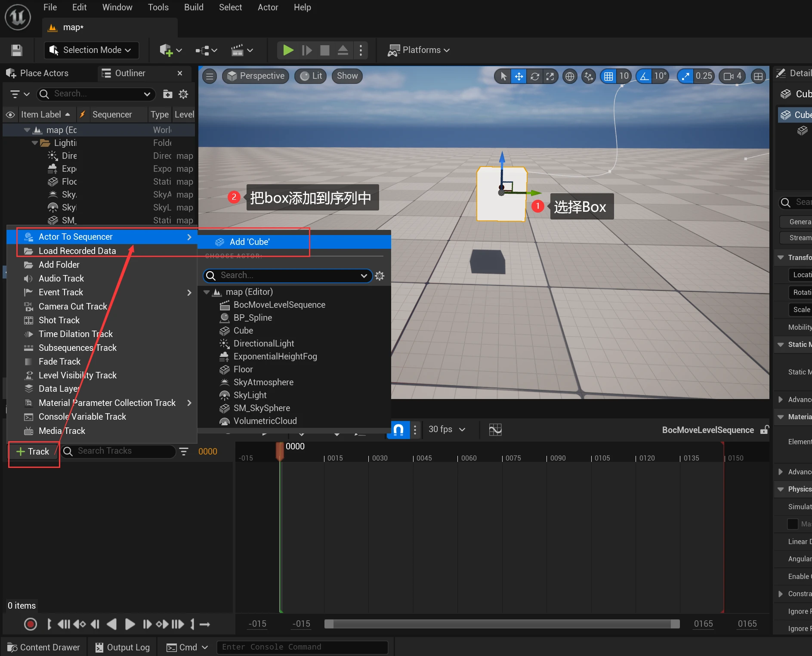Toggle viewport grid snapping
The width and height of the screenshot is (812, 656).
click(608, 76)
